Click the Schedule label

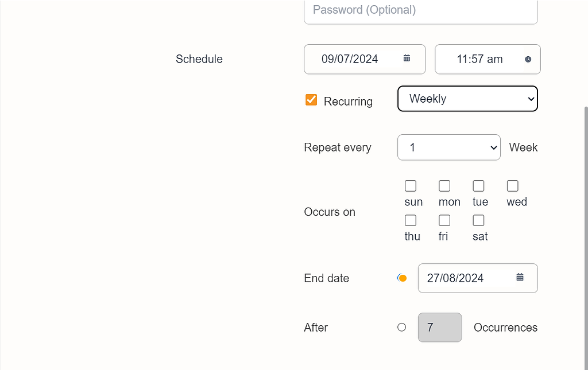(199, 59)
